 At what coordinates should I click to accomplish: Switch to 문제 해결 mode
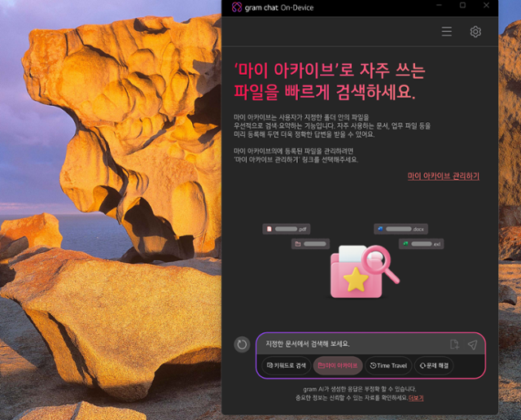434,365
